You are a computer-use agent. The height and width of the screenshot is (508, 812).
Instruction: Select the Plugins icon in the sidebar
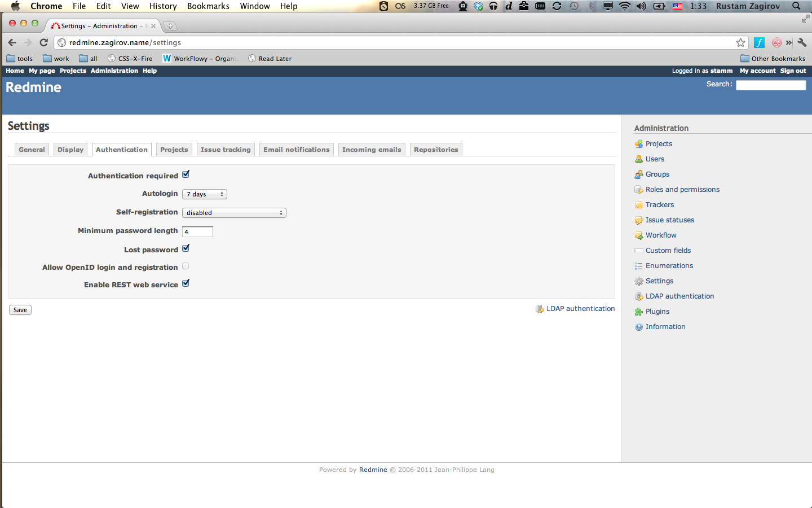coord(638,311)
